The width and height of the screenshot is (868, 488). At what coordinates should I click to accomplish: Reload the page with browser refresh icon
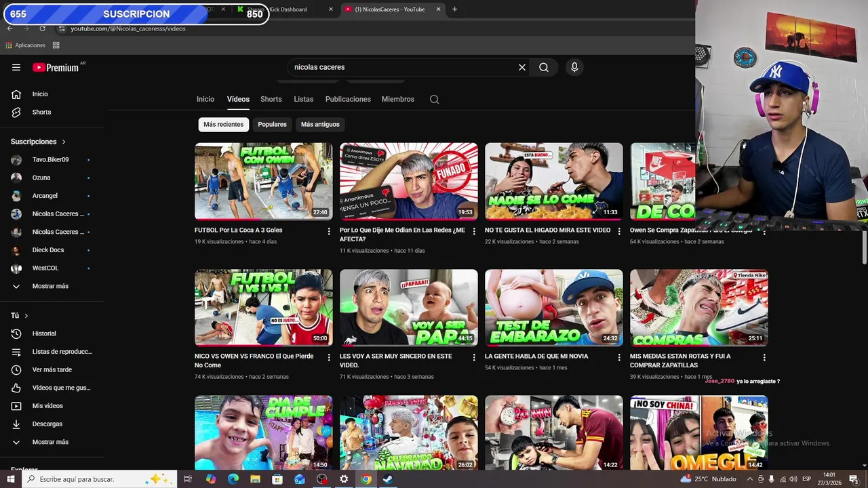[42, 28]
